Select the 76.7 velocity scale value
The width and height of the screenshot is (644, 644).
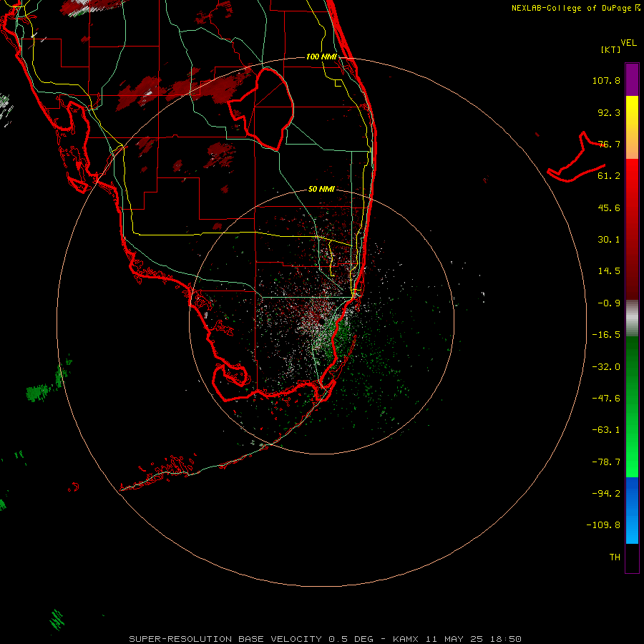click(609, 144)
